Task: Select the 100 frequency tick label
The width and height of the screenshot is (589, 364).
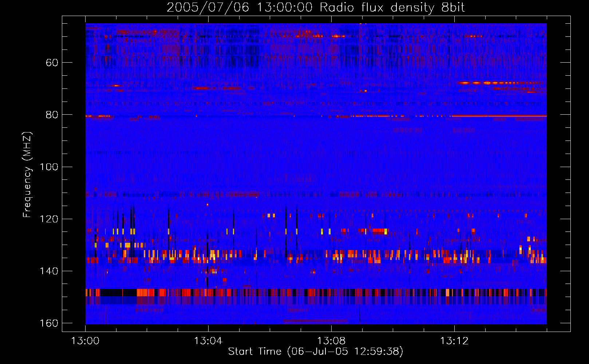Action: click(49, 167)
